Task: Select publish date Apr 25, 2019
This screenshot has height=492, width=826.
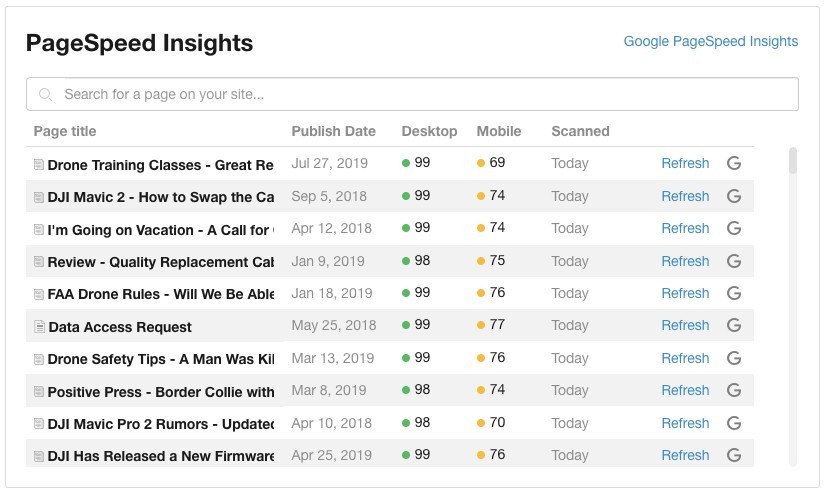Action: [x=332, y=455]
